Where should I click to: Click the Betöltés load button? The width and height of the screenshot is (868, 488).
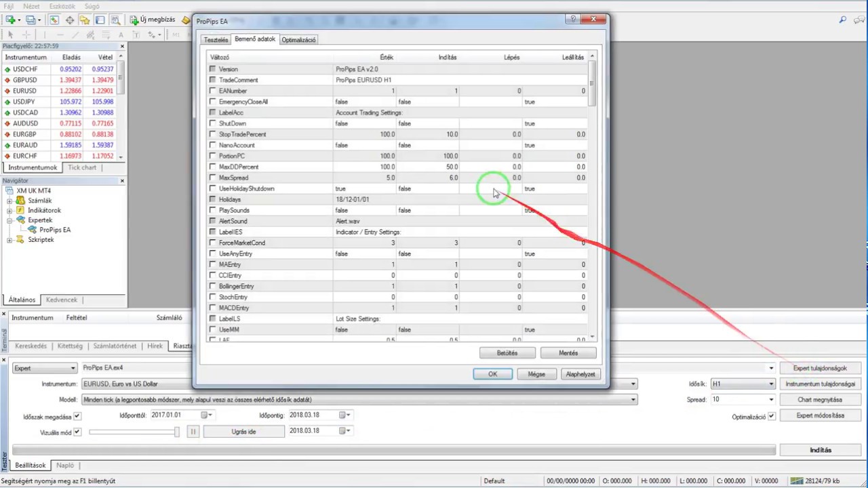pos(507,353)
